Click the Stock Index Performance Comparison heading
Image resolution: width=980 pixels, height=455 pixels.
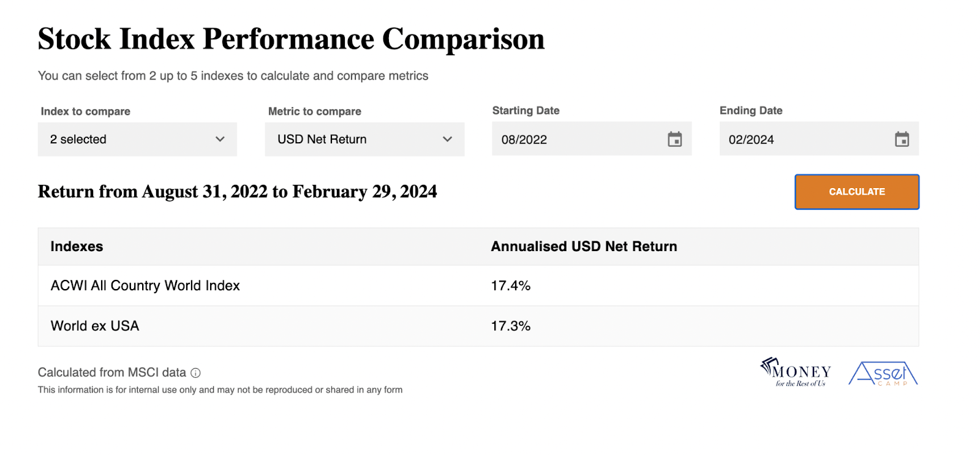coord(291,39)
